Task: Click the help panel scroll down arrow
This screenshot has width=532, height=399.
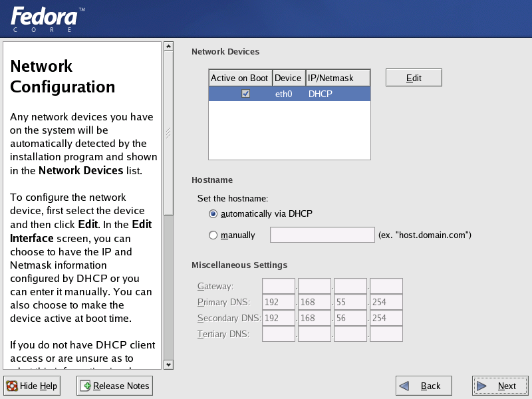Action: click(x=168, y=364)
